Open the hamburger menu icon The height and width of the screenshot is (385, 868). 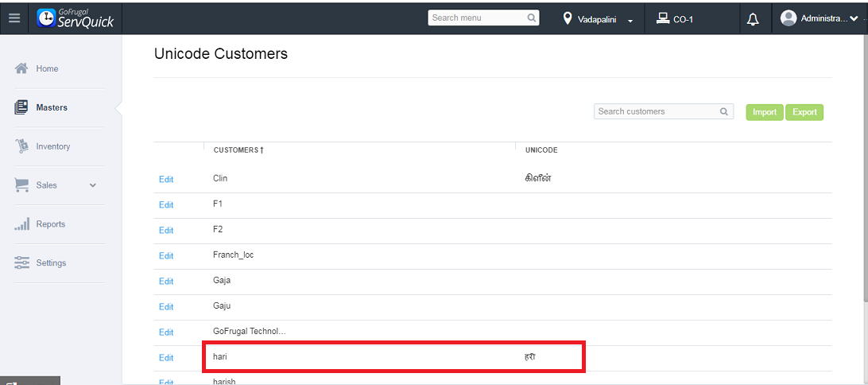(14, 17)
